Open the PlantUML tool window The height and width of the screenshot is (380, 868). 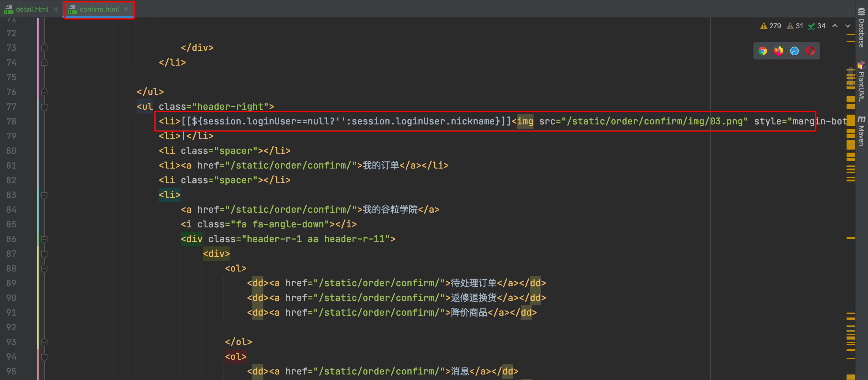pyautogui.click(x=861, y=82)
